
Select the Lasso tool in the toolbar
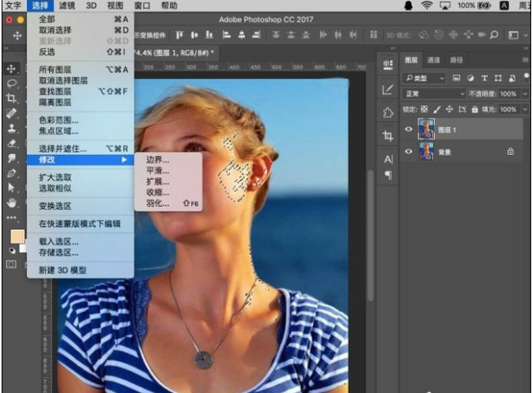[12, 83]
